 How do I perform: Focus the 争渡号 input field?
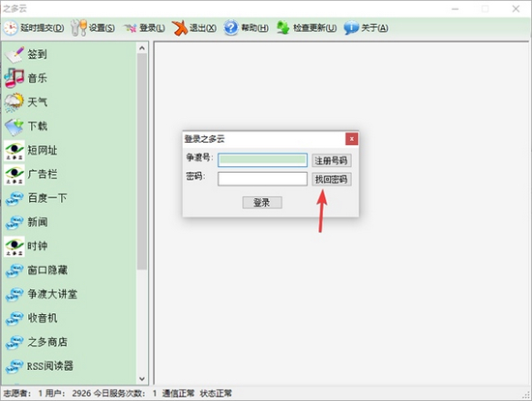pyautogui.click(x=262, y=160)
